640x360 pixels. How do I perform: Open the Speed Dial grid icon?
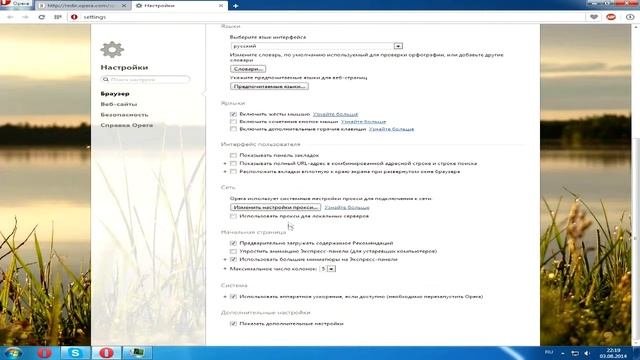(58, 17)
